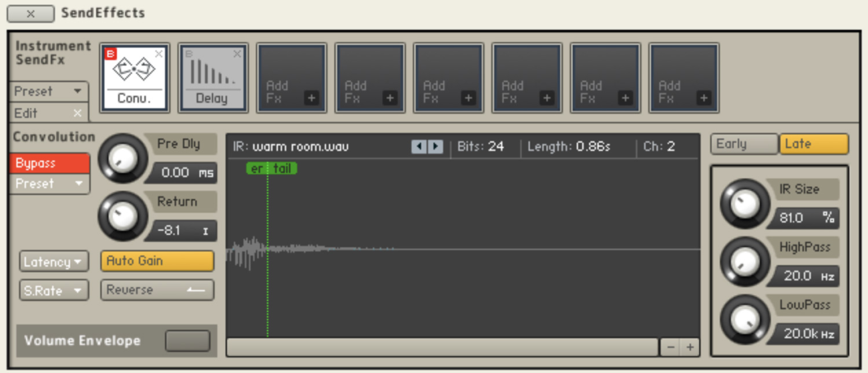The image size is (868, 373).
Task: Select the Late tab
Action: point(813,144)
